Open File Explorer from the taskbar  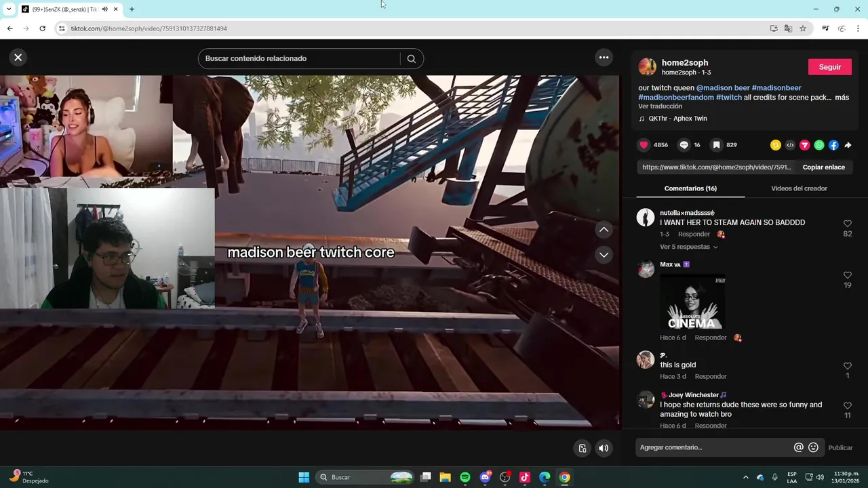(446, 477)
